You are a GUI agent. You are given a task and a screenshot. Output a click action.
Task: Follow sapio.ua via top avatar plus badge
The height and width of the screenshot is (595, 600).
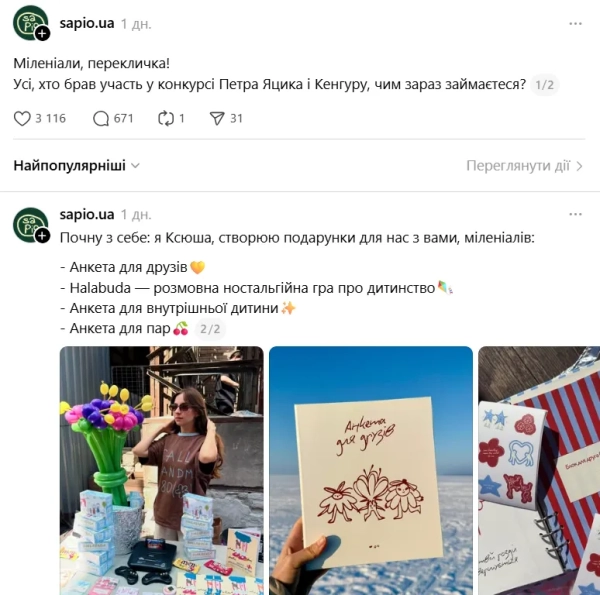(x=42, y=34)
